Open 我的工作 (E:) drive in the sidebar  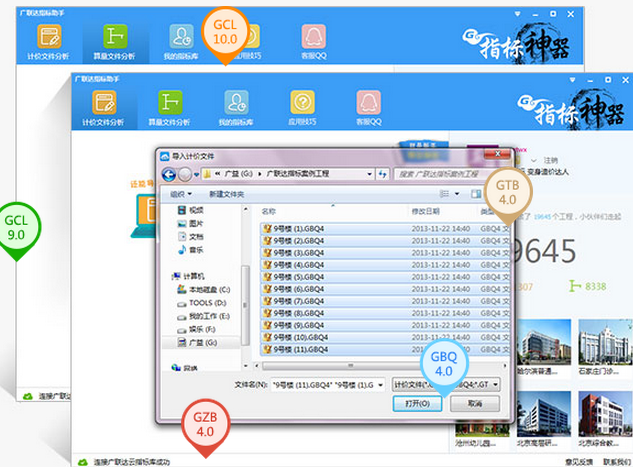click(x=203, y=316)
